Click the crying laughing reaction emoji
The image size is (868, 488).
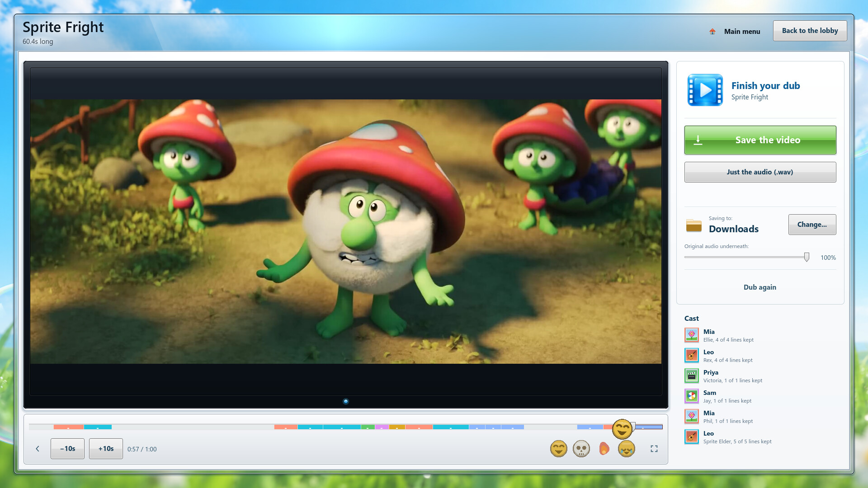pyautogui.click(x=627, y=449)
